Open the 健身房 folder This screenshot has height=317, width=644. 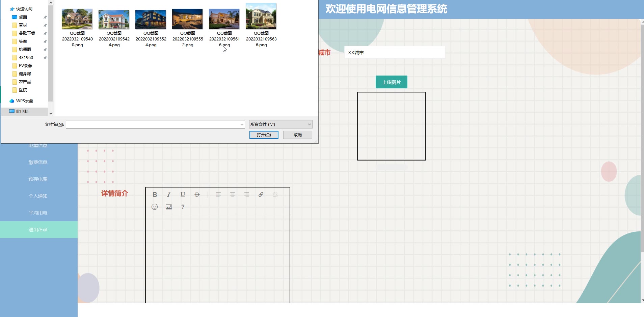tap(25, 74)
